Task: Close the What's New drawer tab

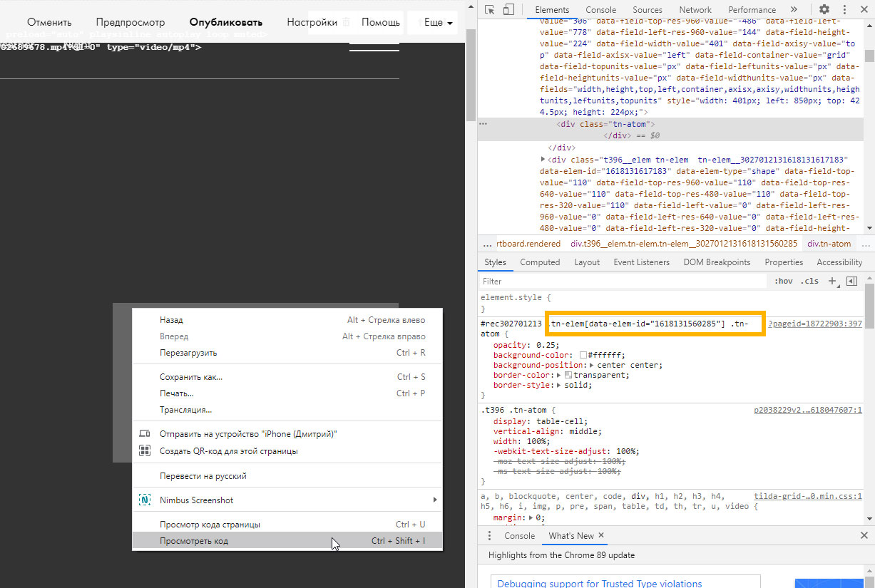Action: 601,535
